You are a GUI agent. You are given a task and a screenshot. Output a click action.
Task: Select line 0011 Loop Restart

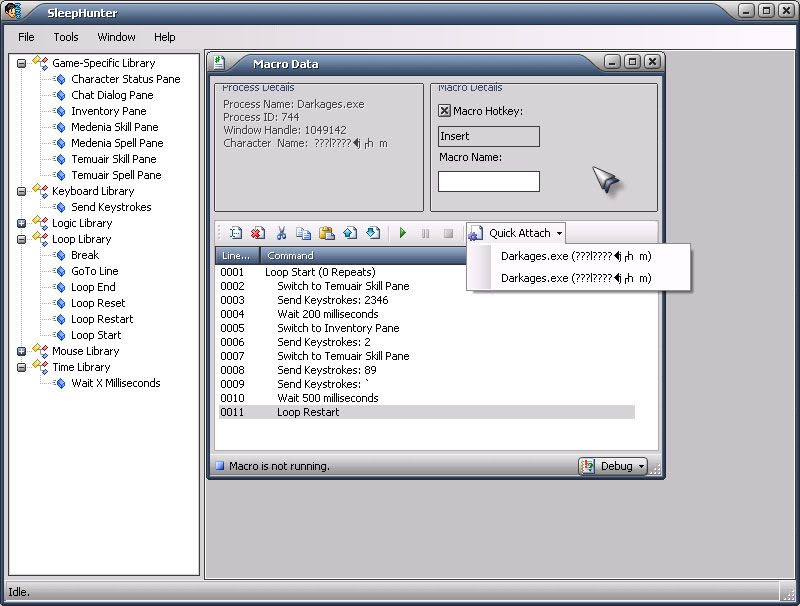pos(427,412)
